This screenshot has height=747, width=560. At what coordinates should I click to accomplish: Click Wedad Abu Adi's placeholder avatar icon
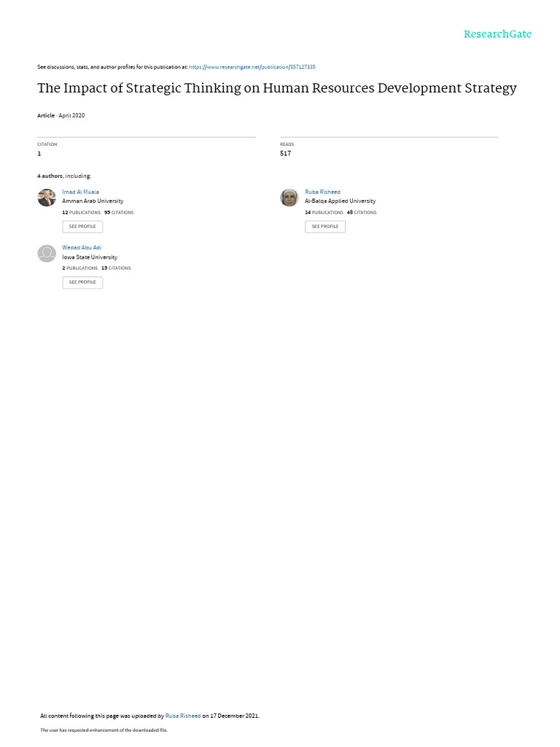coord(47,253)
